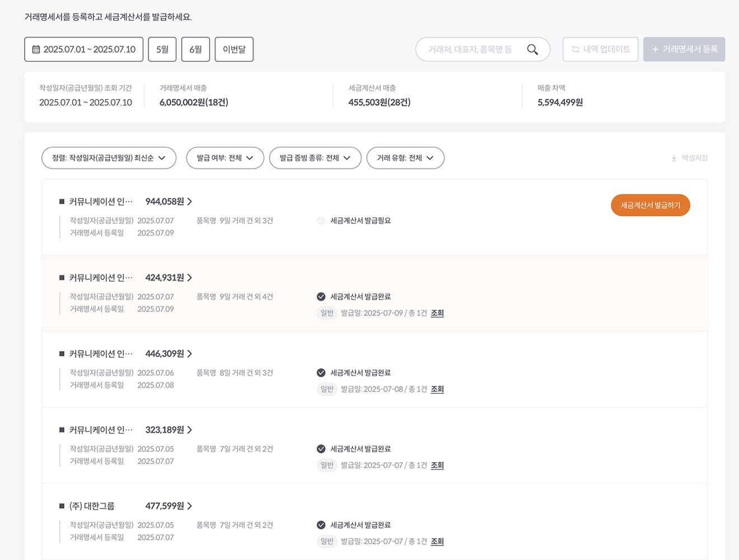Click 거래명세서 매출 total 6,050,002원(18건)
The height and width of the screenshot is (560, 739).
click(x=194, y=102)
